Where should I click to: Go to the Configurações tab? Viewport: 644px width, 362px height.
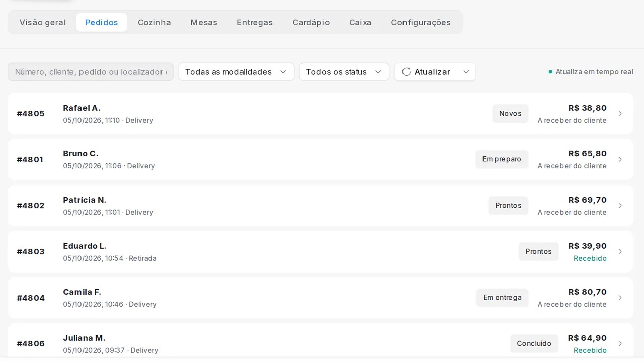click(x=421, y=22)
